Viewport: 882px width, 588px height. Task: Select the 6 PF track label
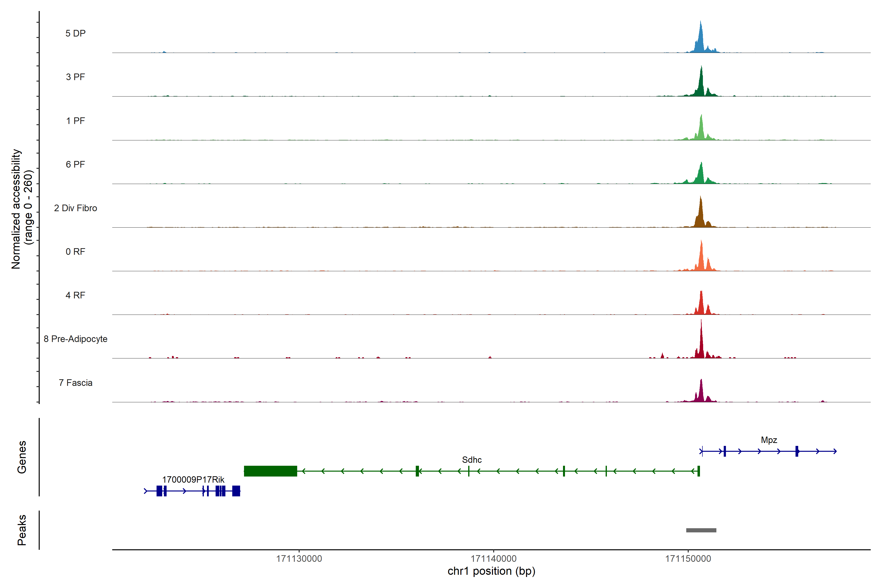point(75,165)
